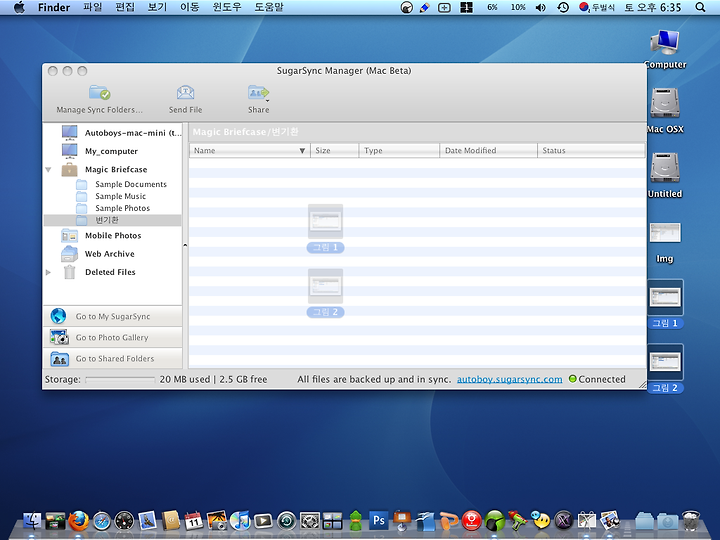Sort by the Type column header
The width and height of the screenshot is (720, 540).
coord(399,151)
